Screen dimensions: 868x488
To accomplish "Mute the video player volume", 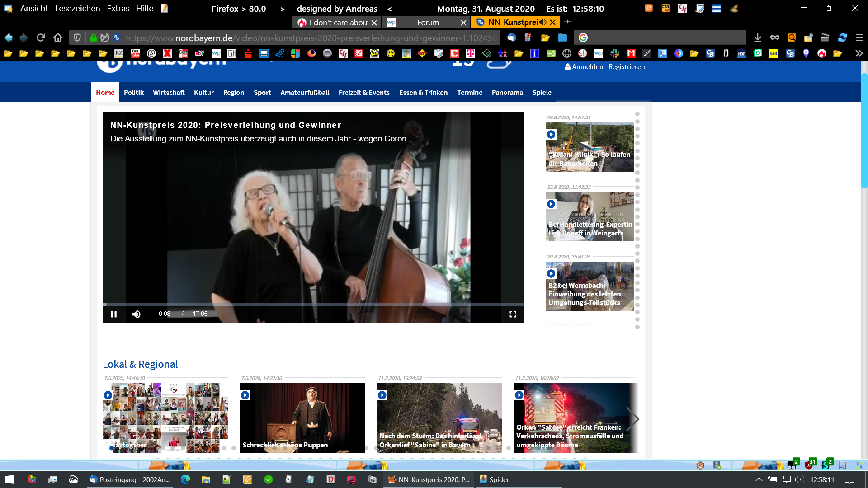I will [x=136, y=314].
